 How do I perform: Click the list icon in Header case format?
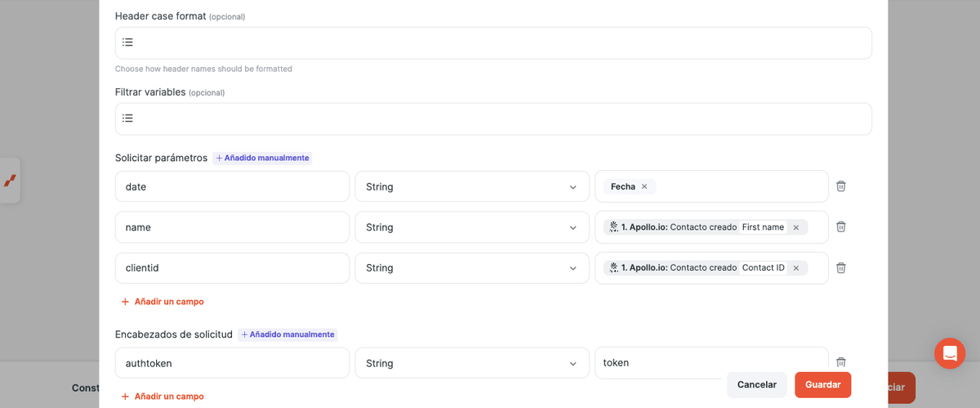coord(127,43)
